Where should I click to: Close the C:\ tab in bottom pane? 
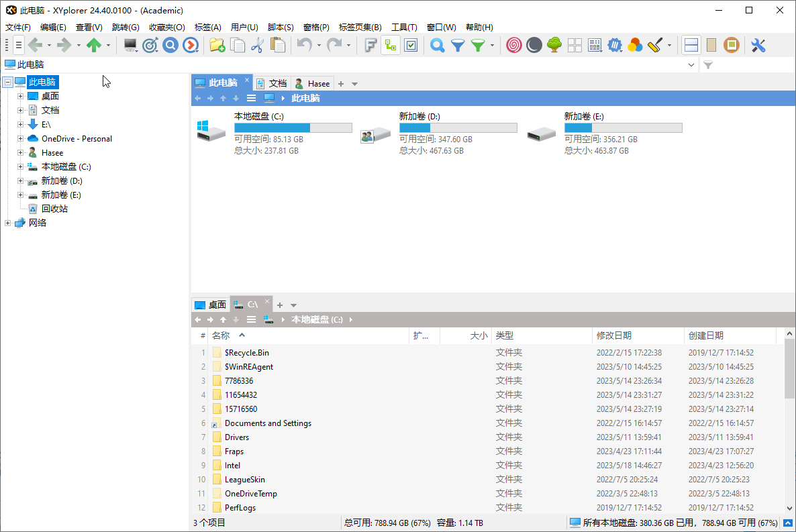[x=267, y=301]
